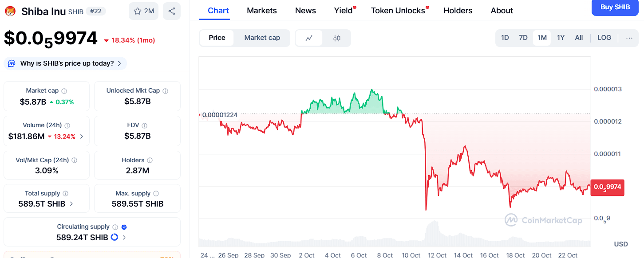Switch to candlestick chart icon

tap(337, 38)
